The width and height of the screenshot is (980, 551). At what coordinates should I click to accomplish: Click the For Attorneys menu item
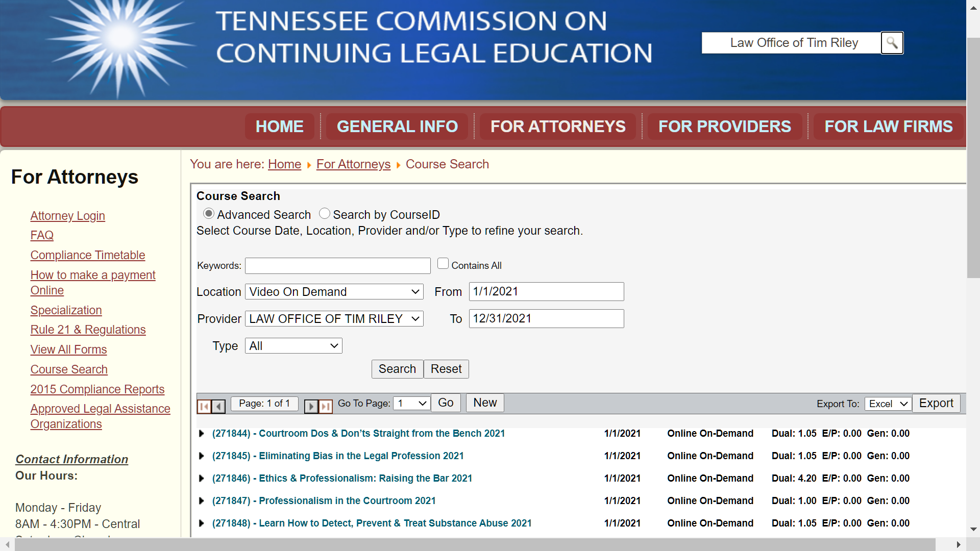click(557, 127)
